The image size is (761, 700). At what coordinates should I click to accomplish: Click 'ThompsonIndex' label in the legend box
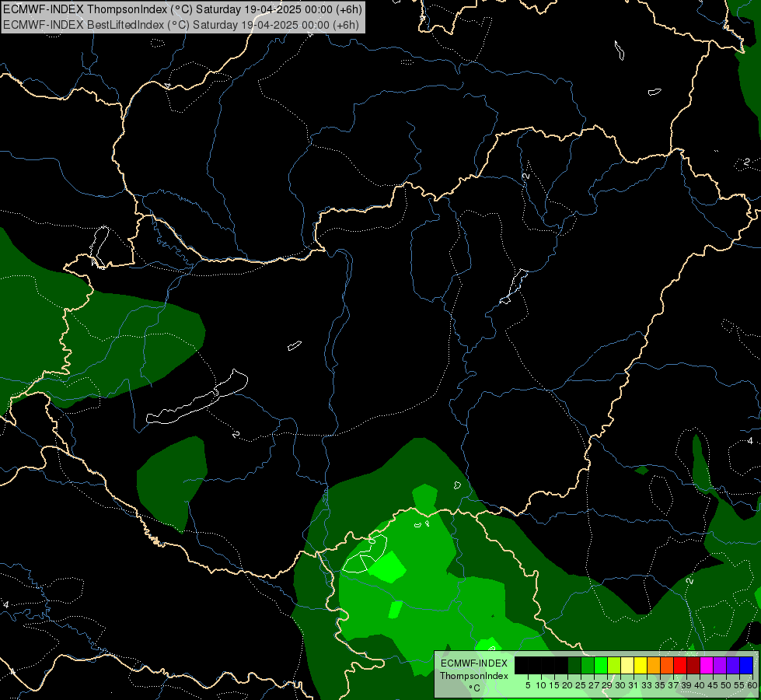(474, 676)
